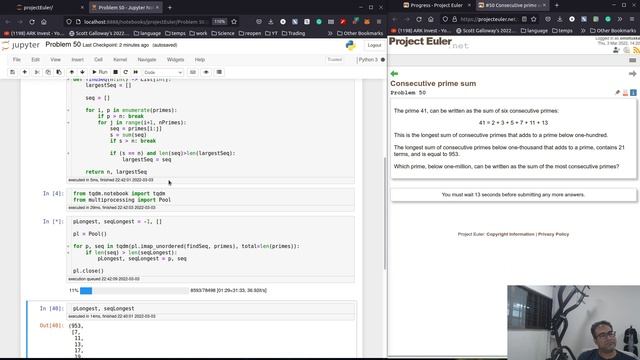Image resolution: width=640 pixels, height=360 pixels.
Task: Click the Logout button in Jupyter
Action: [x=374, y=45]
